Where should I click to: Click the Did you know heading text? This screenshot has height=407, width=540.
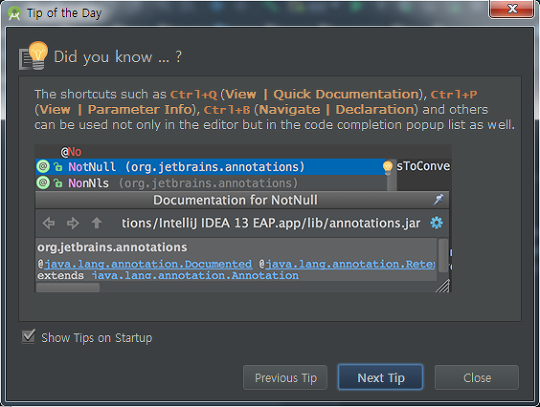118,57
